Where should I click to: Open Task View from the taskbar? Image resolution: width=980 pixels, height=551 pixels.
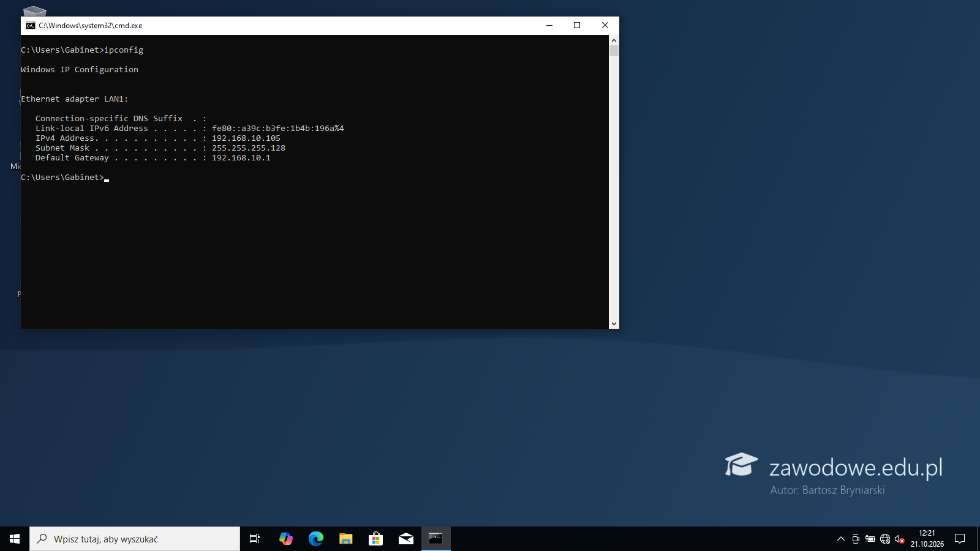click(x=255, y=539)
